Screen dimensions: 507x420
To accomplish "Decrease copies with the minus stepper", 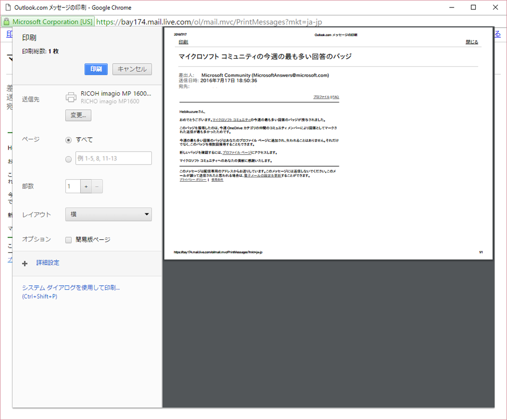I will click(97, 186).
